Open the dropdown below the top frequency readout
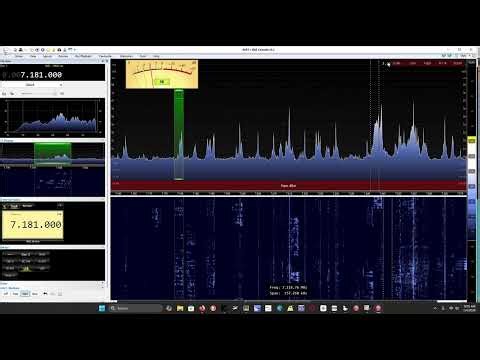 click(x=32, y=85)
